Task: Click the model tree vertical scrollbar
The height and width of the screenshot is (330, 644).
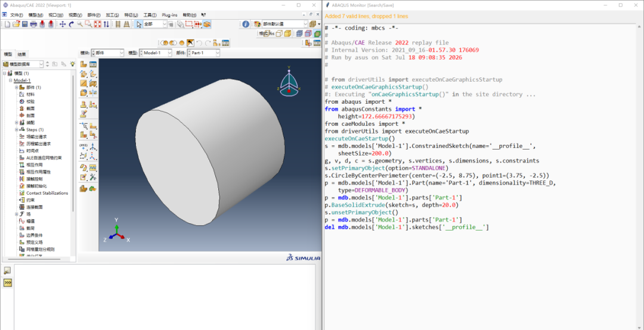Action: click(73, 144)
